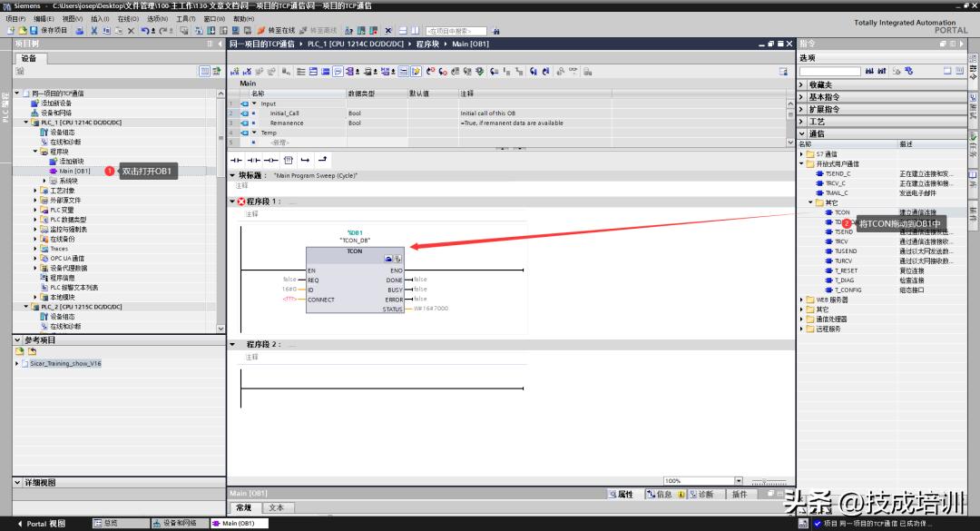Expand the WEB 服务器 instruction folder
Screen dimensions: 980x531
tap(802, 300)
